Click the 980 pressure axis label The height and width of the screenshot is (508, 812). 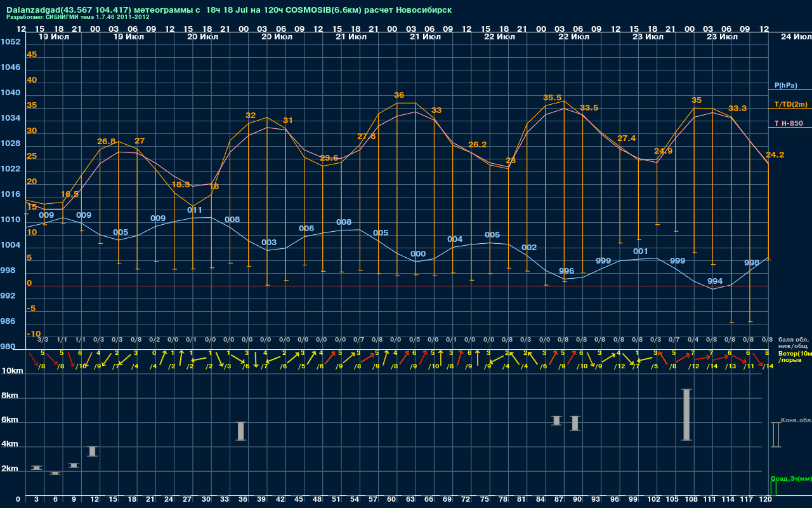(8, 347)
